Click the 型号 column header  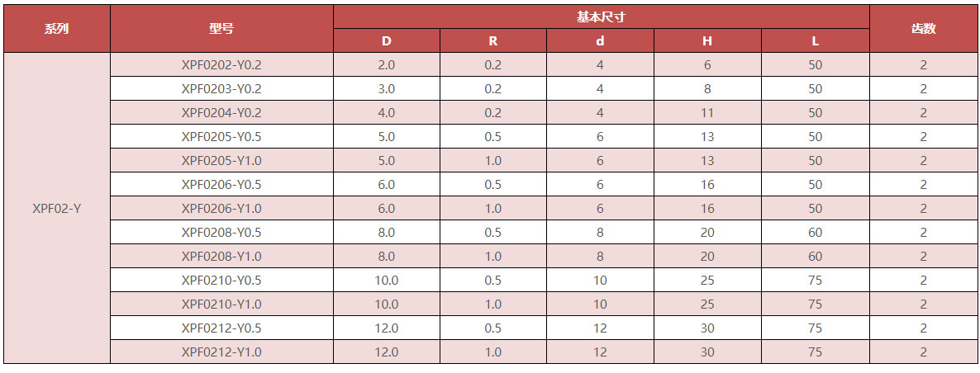pyautogui.click(x=221, y=29)
